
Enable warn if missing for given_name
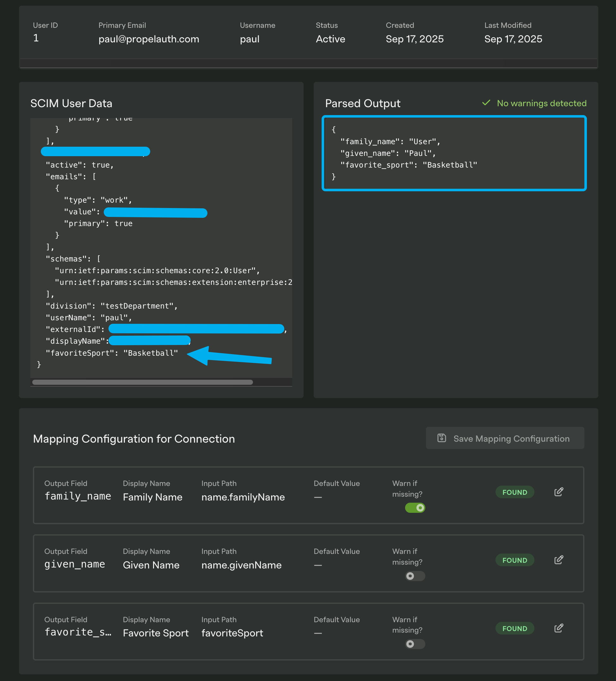[415, 576]
